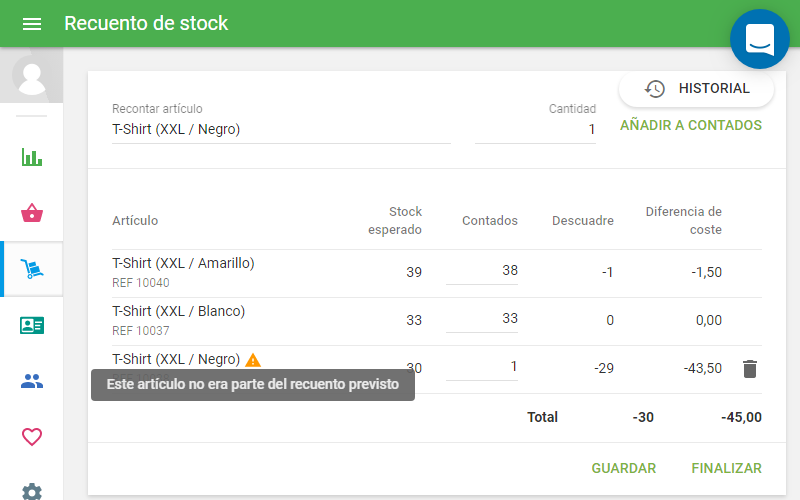Open the hand truck inventory section

(32, 269)
